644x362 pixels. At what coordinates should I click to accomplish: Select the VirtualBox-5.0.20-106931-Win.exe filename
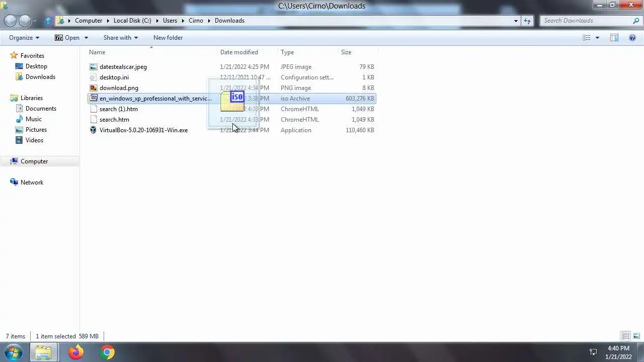[x=143, y=130]
